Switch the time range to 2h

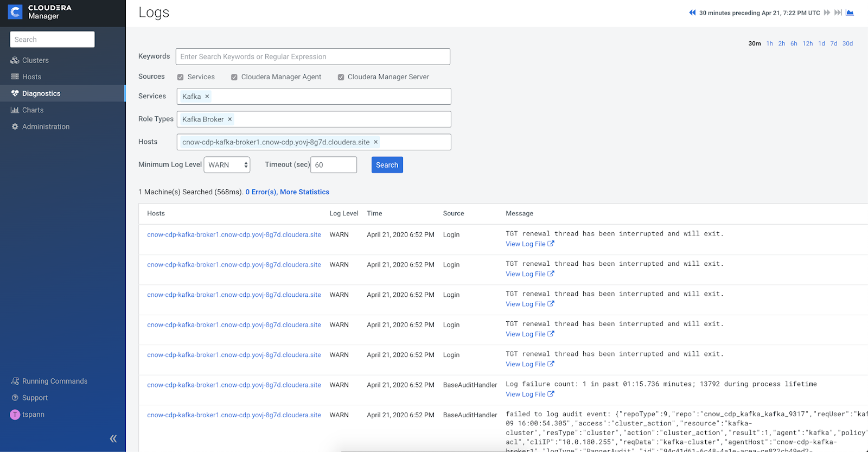782,43
